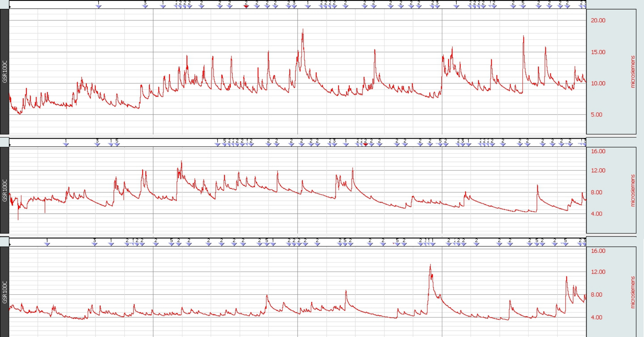Screen dimensions: 644x337
Task: Select first marker labeled 3 in top graph
Action: pos(145,6)
